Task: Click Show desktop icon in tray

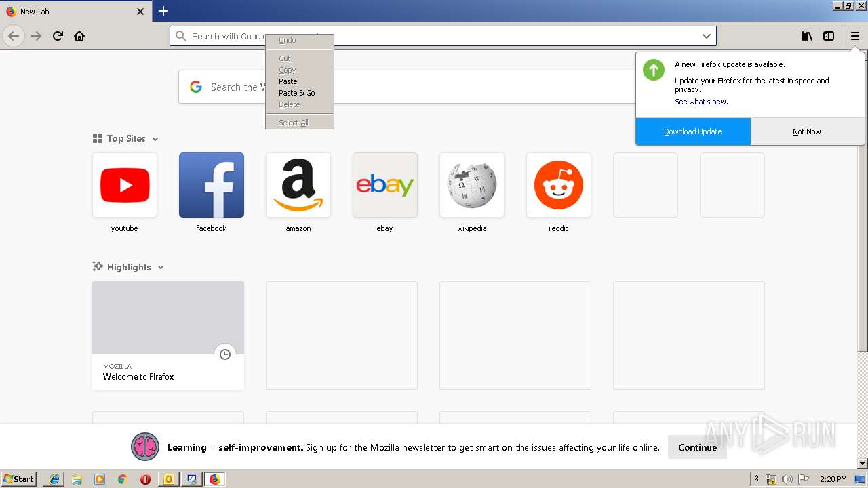Action: pyautogui.click(x=861, y=479)
